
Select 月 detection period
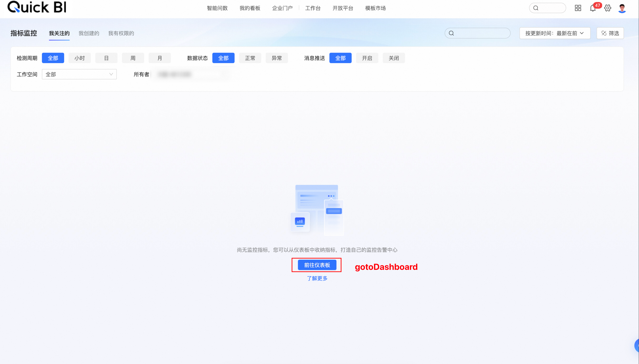point(160,58)
